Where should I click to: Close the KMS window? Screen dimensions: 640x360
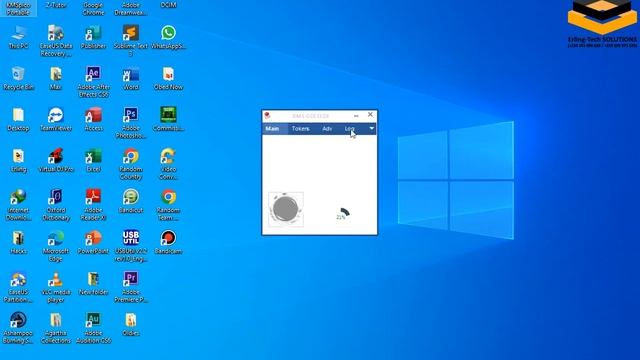tap(370, 115)
